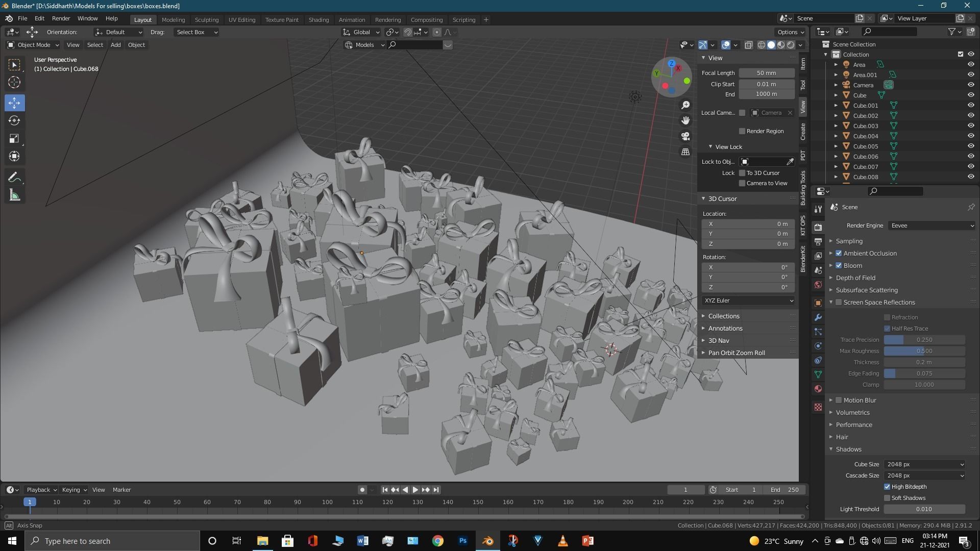980x551 pixels.
Task: Click the End frame 250 field
Action: [x=785, y=490]
